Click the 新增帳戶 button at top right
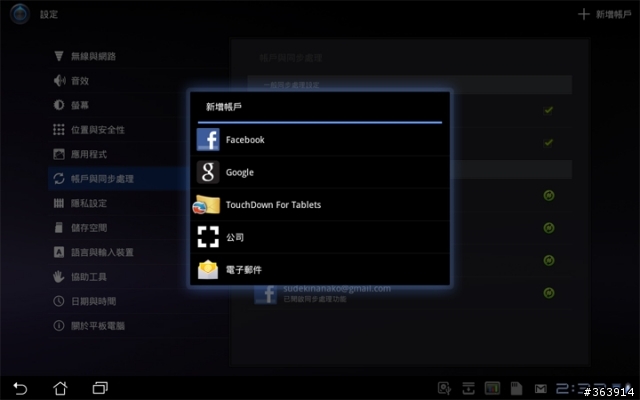Viewport: 640px width, 400px height. click(x=605, y=14)
